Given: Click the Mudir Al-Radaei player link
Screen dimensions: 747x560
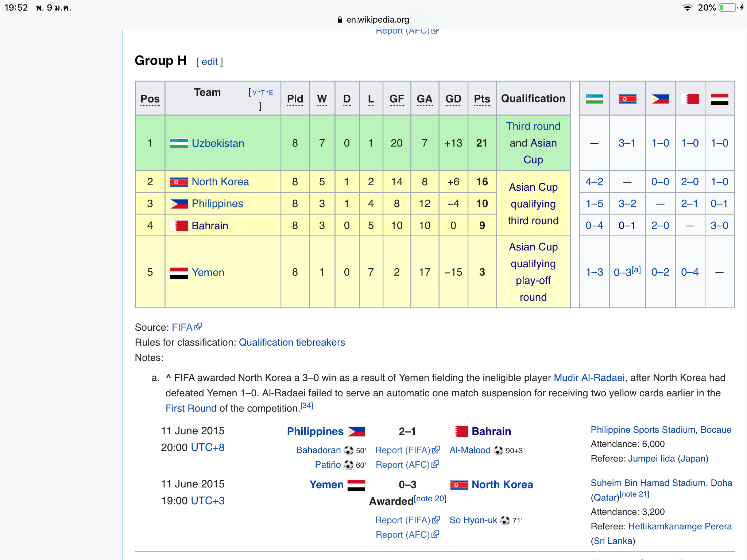Looking at the screenshot, I should pos(589,378).
